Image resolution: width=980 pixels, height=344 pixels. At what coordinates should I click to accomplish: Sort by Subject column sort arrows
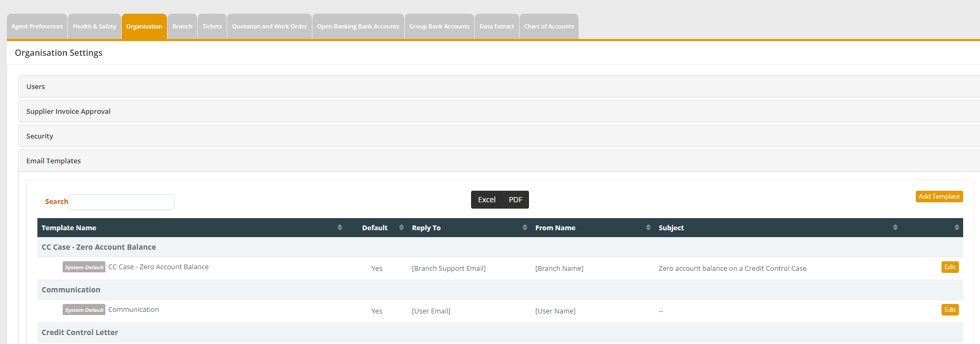[895, 228]
